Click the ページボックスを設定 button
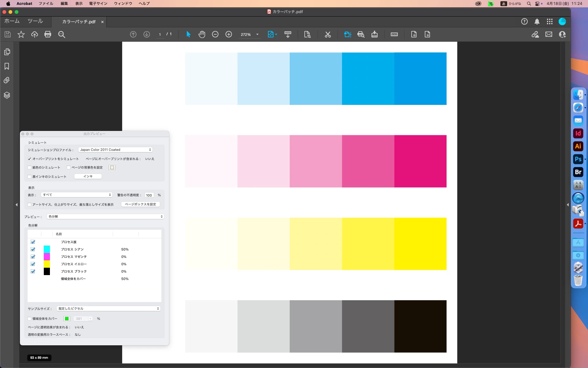The width and height of the screenshot is (588, 368). [140, 204]
